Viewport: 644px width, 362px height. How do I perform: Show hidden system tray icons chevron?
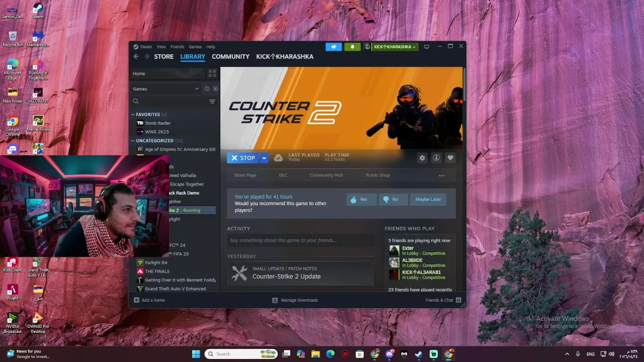click(567, 354)
